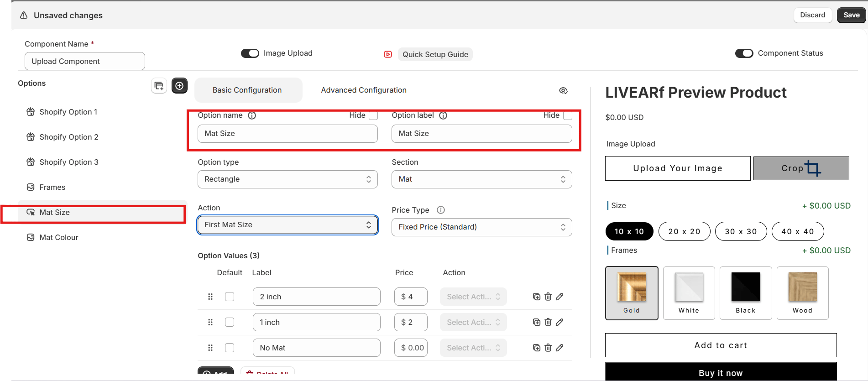Switch to Basic Configuration tab

[x=248, y=90]
